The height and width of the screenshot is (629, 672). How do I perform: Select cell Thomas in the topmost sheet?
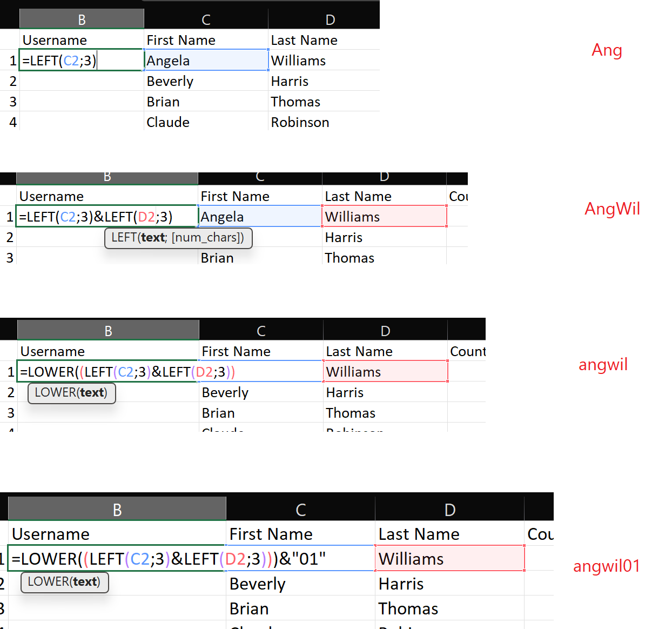[324, 101]
